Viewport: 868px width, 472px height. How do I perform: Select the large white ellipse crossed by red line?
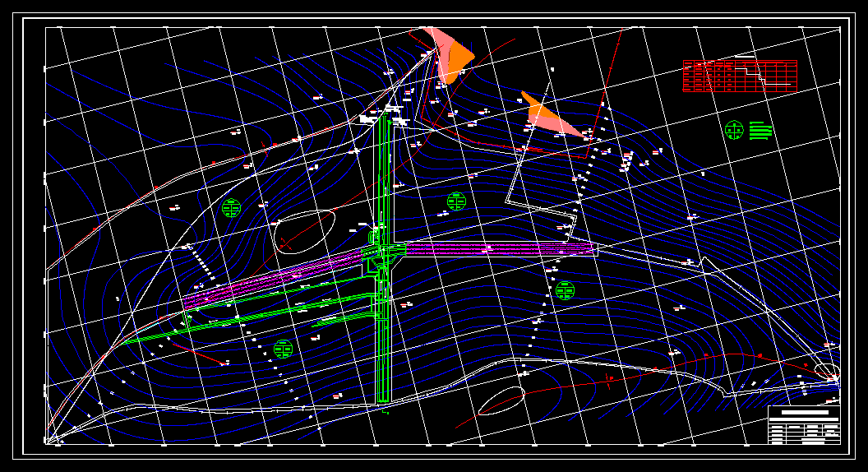(305, 232)
